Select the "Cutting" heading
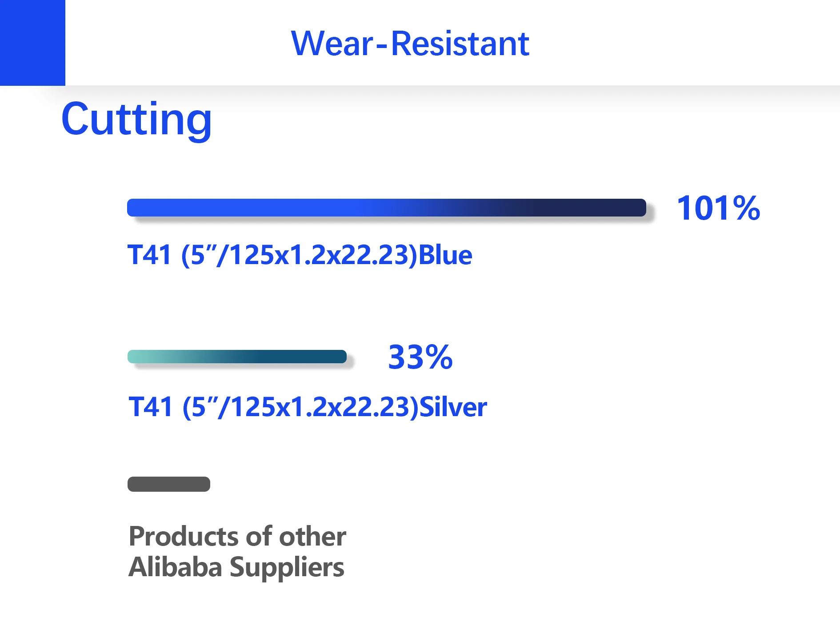 [x=136, y=119]
